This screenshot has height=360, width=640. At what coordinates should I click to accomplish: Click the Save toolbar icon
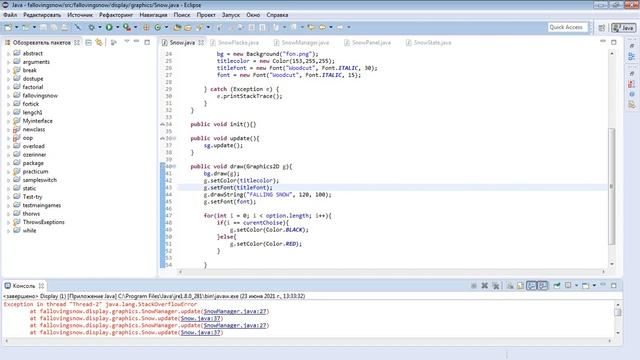click(43, 27)
